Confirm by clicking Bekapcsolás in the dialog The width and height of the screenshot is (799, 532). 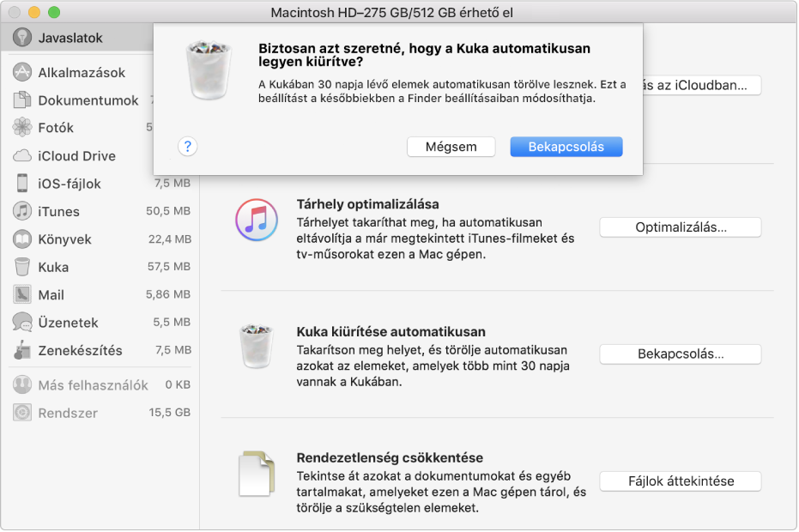click(566, 147)
